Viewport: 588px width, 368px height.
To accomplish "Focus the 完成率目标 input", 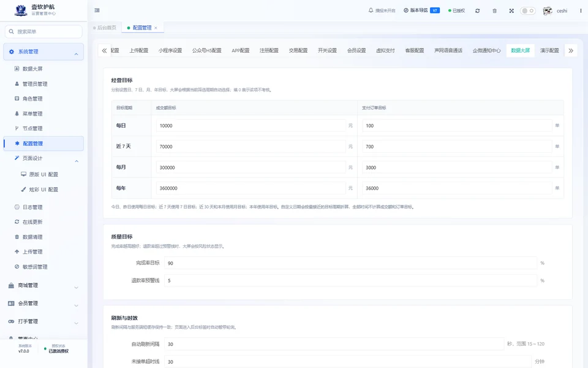I will coord(350,263).
